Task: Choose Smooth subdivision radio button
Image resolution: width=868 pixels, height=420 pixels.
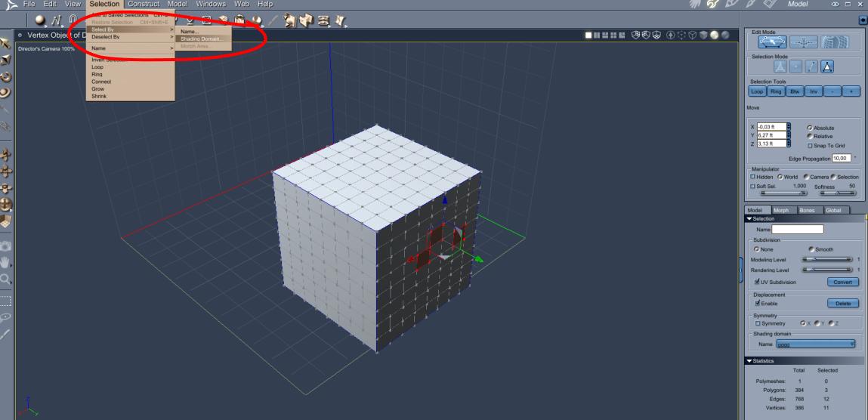Action: [x=811, y=249]
